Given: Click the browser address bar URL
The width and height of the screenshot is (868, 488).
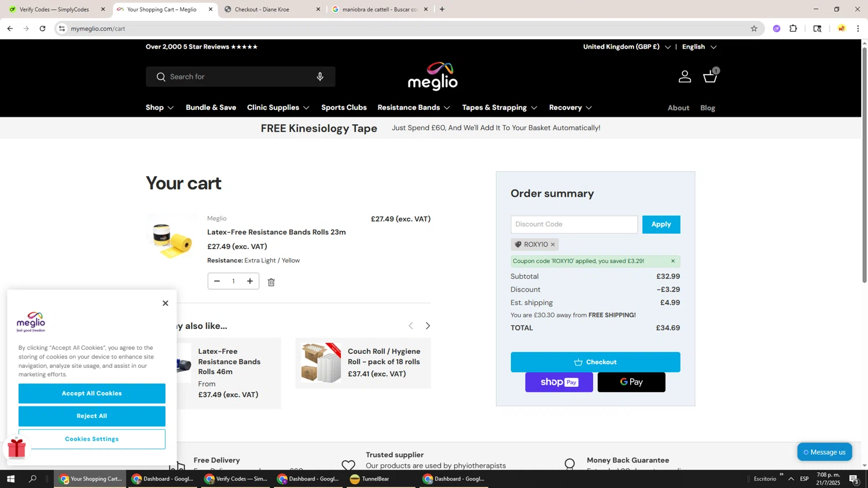Looking at the screenshot, I should point(98,28).
